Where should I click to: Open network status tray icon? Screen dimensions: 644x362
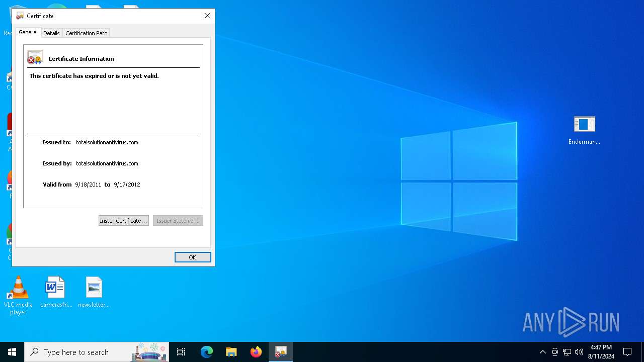(567, 352)
